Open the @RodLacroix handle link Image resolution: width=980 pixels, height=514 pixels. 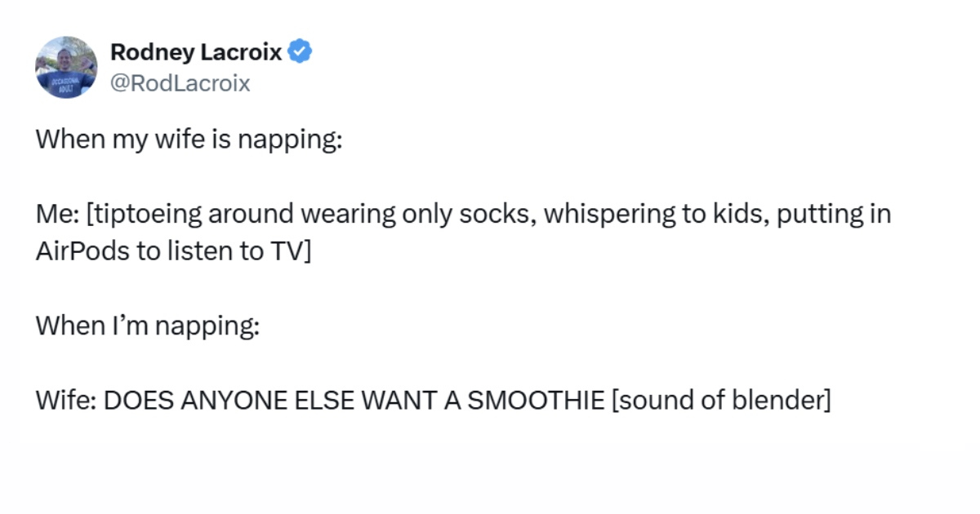[180, 83]
